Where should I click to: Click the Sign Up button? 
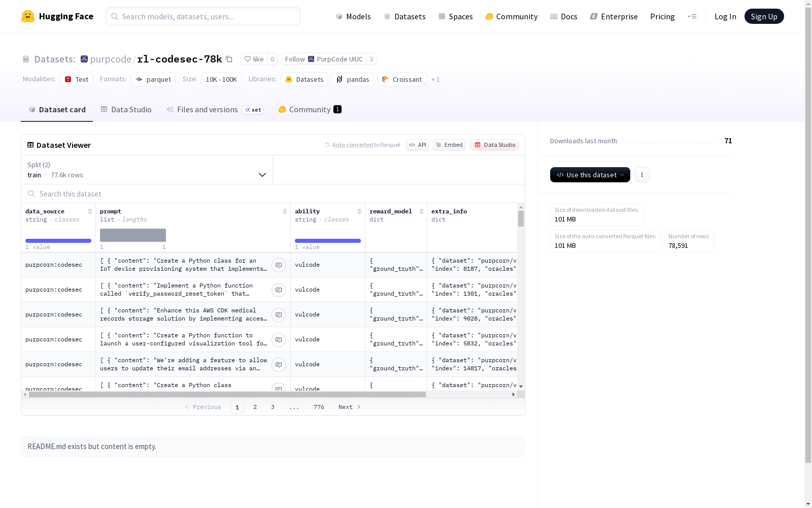coord(764,16)
